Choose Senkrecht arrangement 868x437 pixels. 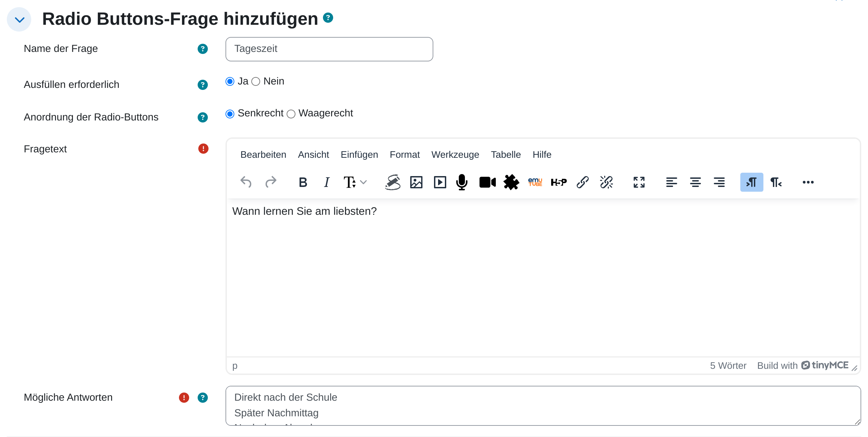tap(230, 114)
